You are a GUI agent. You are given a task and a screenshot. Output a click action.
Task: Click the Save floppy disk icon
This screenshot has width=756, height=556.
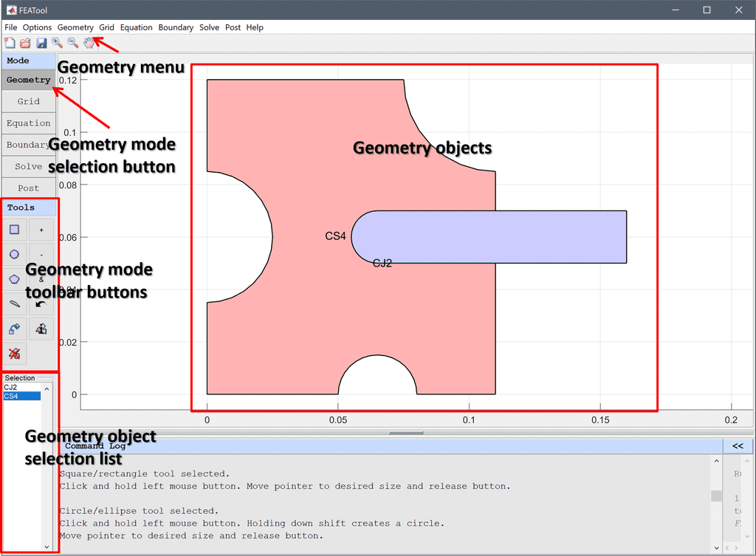click(x=41, y=44)
